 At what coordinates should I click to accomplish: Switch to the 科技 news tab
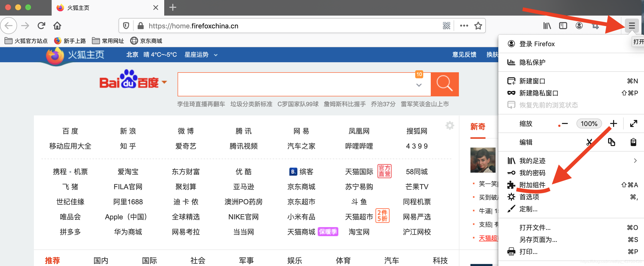[x=440, y=260]
